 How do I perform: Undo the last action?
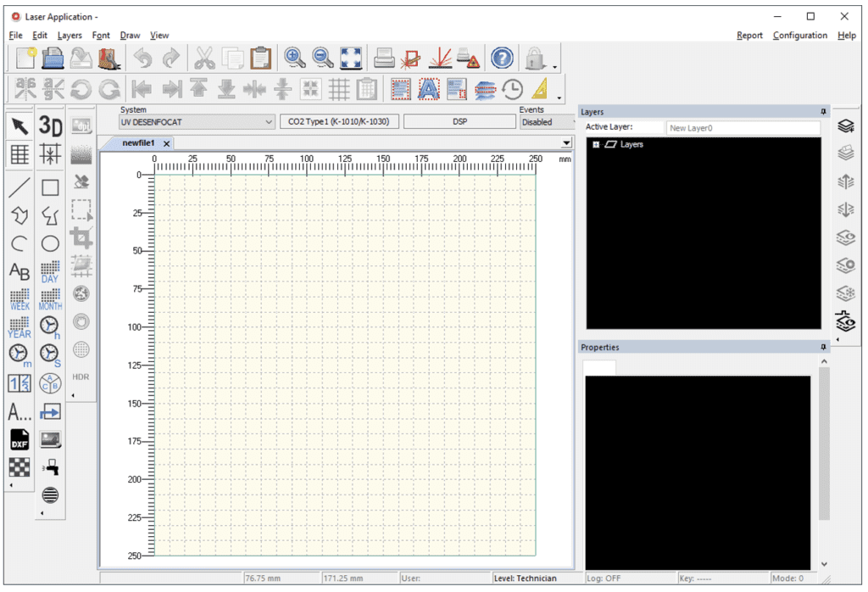coord(142,58)
